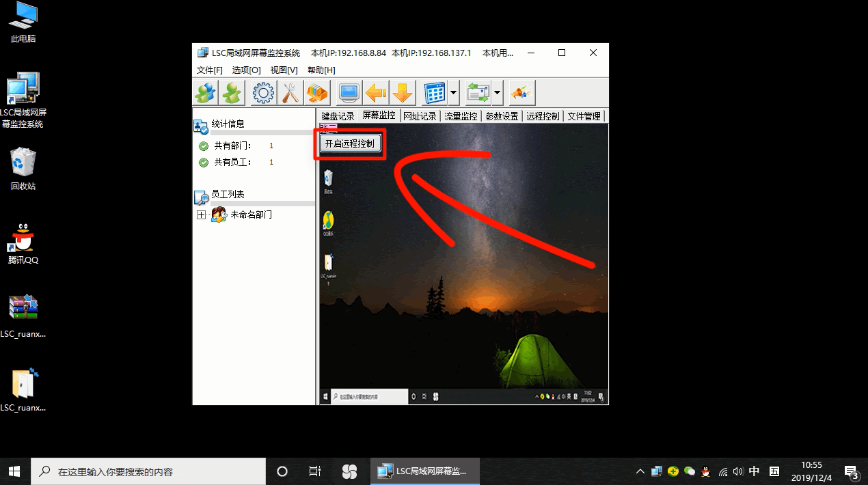Click the monitor screen toolbar icon
This screenshot has height=485, width=868.
click(349, 92)
